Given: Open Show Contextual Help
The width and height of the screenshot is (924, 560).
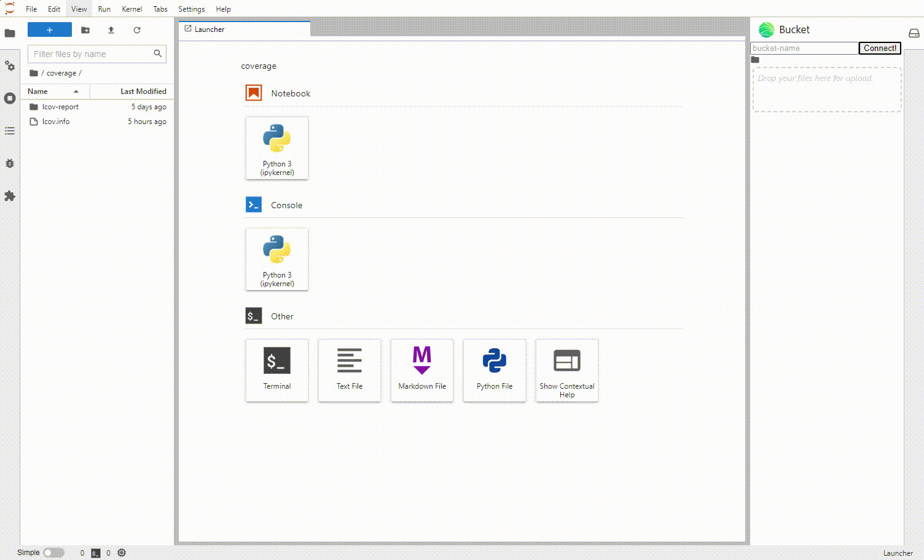Looking at the screenshot, I should coord(566,370).
